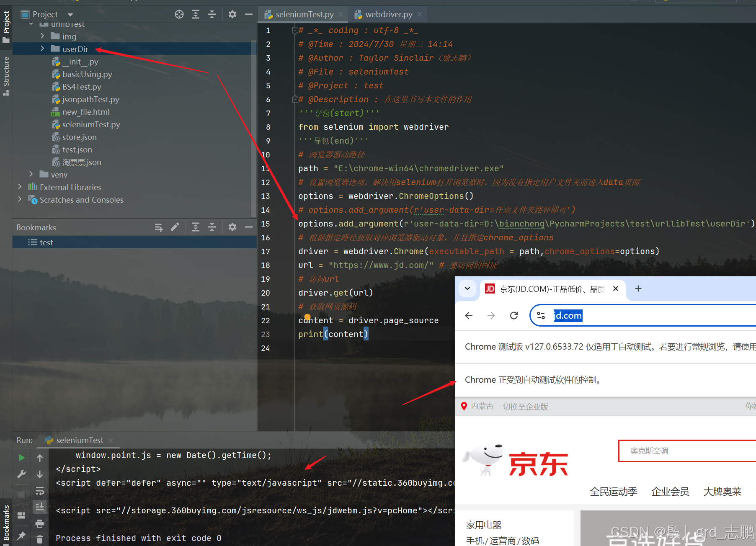Reload the Chrome page
Viewport: 756px width, 546px height.
(x=514, y=315)
